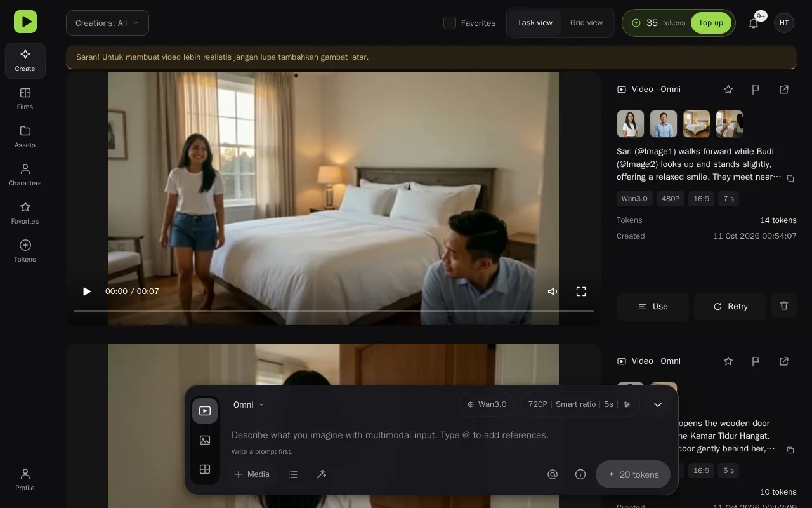
Task: Star the Sari and Budi video
Action: click(x=728, y=90)
